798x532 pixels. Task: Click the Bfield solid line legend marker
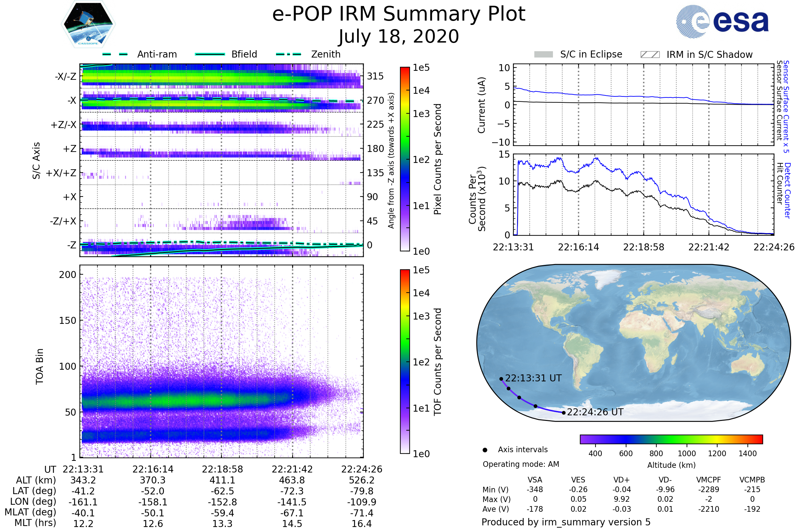(210, 54)
